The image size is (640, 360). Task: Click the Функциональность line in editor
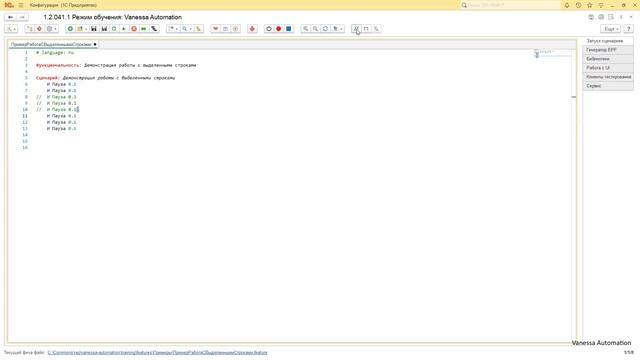tap(116, 65)
